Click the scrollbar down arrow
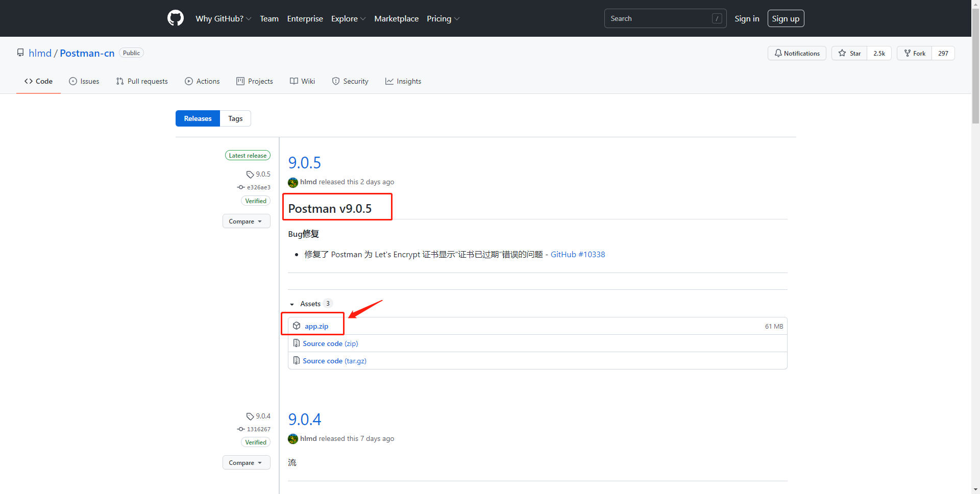Screen dimensions: 980x494 (975, 490)
